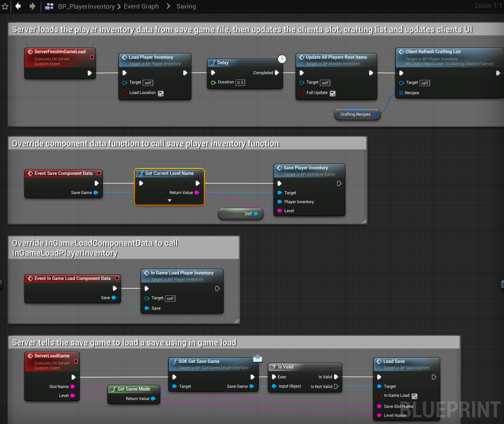Screen dimensions: 504x424
Task: Edit the Delay Duration value field
Action: tap(240, 82)
